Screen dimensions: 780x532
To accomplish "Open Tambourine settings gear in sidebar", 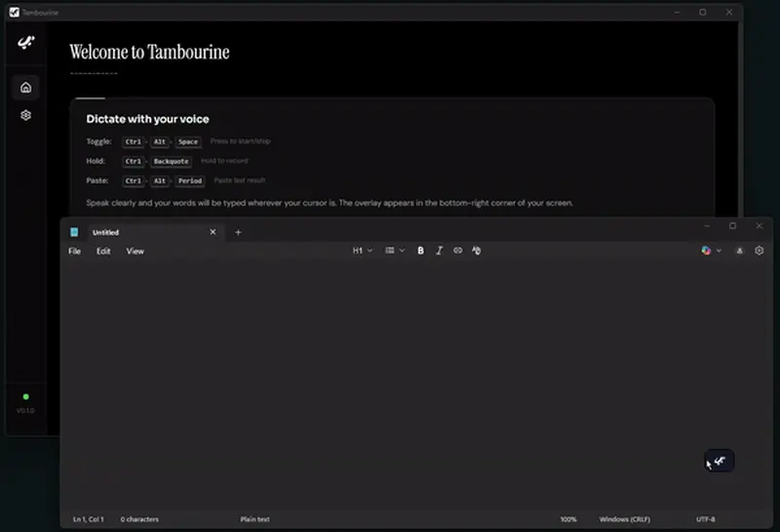I will [x=25, y=115].
